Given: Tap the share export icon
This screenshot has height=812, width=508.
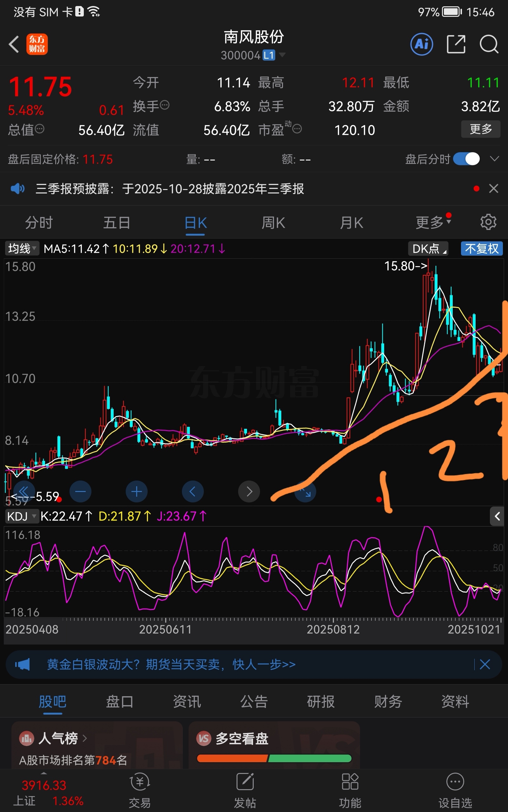Looking at the screenshot, I should [x=456, y=44].
